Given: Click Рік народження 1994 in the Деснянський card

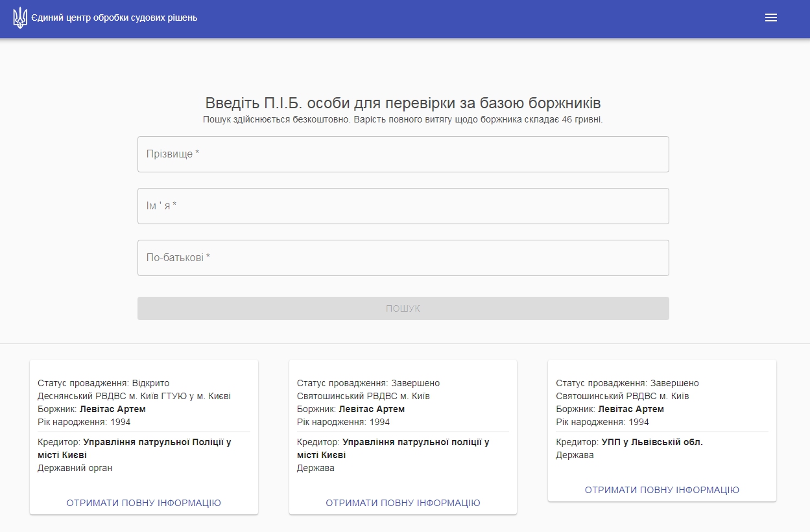Looking at the screenshot, I should (84, 422).
